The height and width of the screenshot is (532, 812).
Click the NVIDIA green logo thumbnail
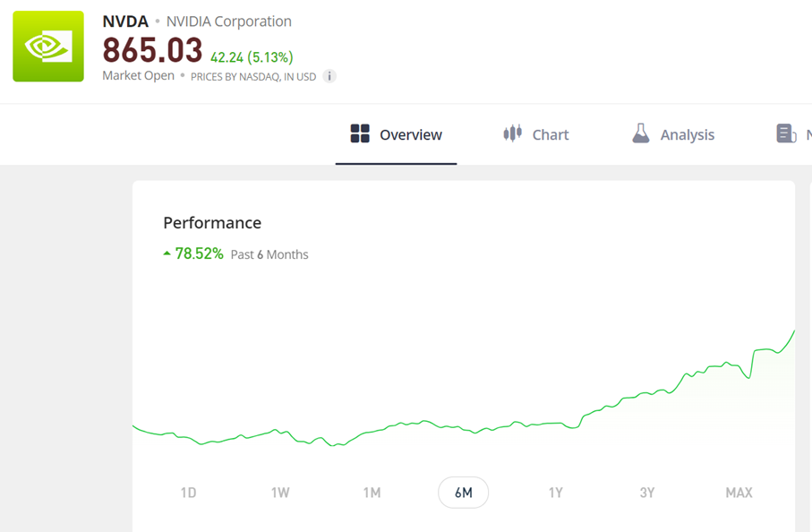pyautogui.click(x=48, y=46)
